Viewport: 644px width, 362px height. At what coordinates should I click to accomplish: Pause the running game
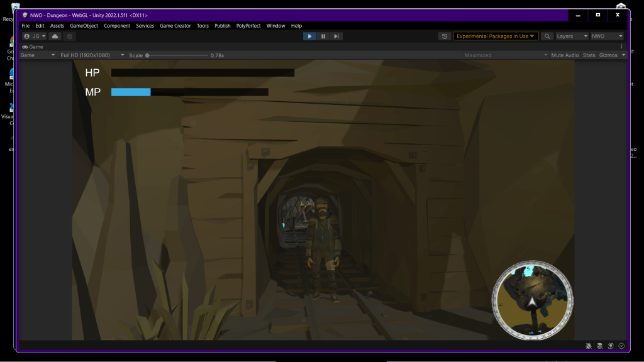pyautogui.click(x=323, y=36)
